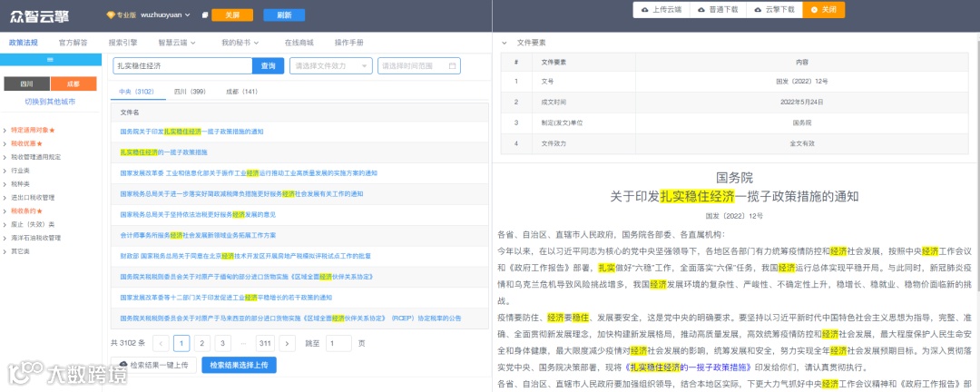Click the sidebar collapse bar icon

pyautogui.click(x=51, y=59)
